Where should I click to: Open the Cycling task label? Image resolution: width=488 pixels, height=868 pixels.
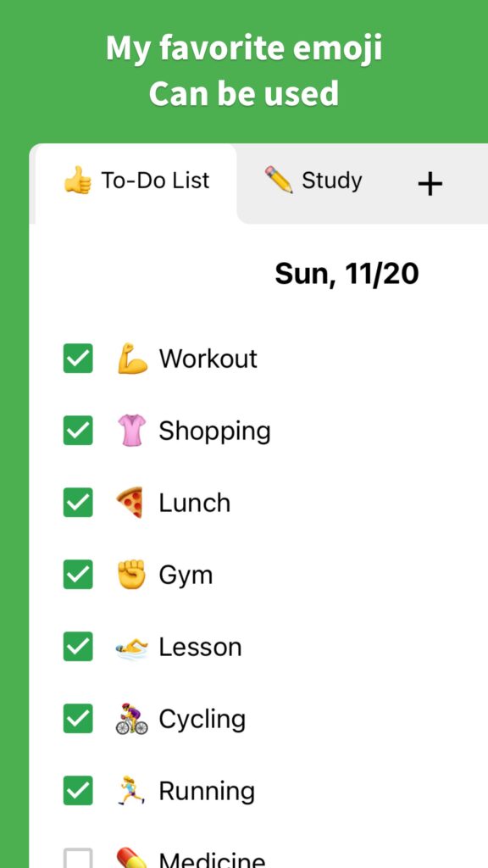(202, 719)
